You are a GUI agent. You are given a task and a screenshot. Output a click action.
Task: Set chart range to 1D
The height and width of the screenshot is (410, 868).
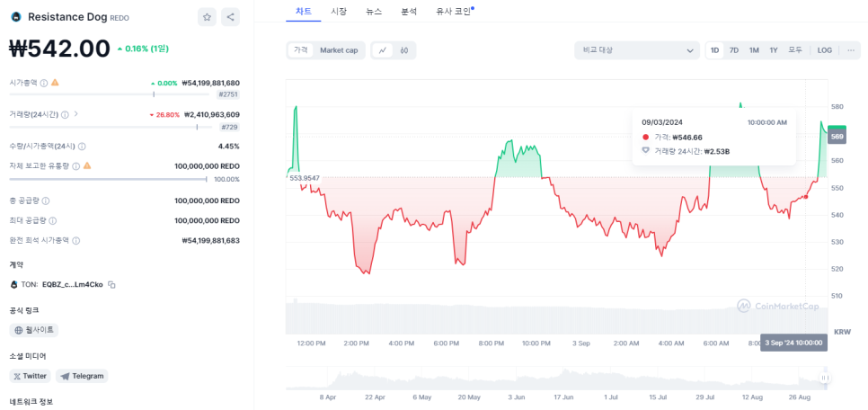tap(714, 50)
